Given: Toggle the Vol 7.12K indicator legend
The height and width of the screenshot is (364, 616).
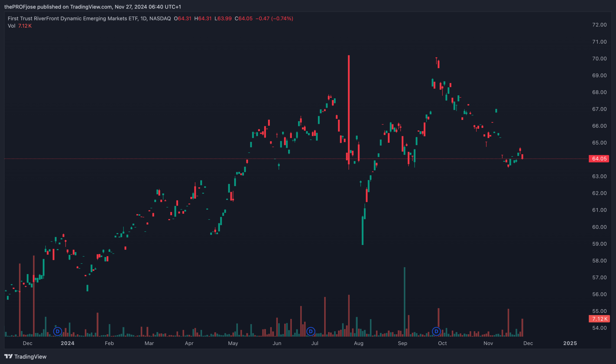Looking at the screenshot, I should [20, 26].
